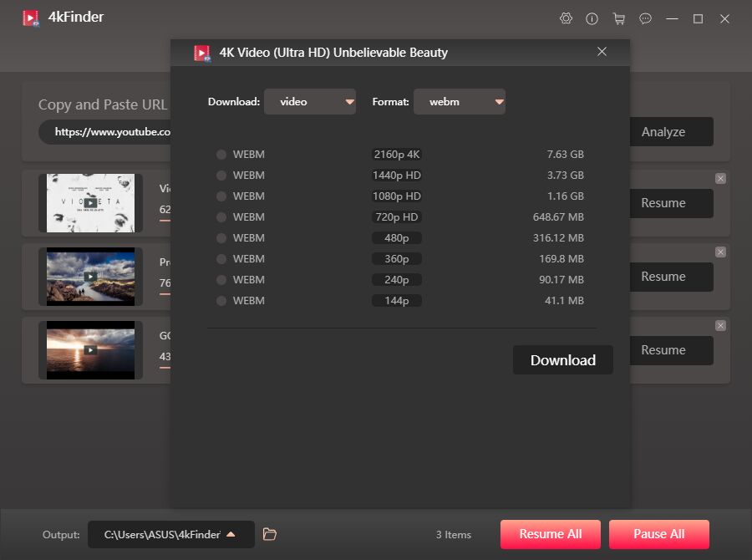The image size is (752, 560).
Task: Open the Format dropdown showing webm
Action: tap(460, 101)
